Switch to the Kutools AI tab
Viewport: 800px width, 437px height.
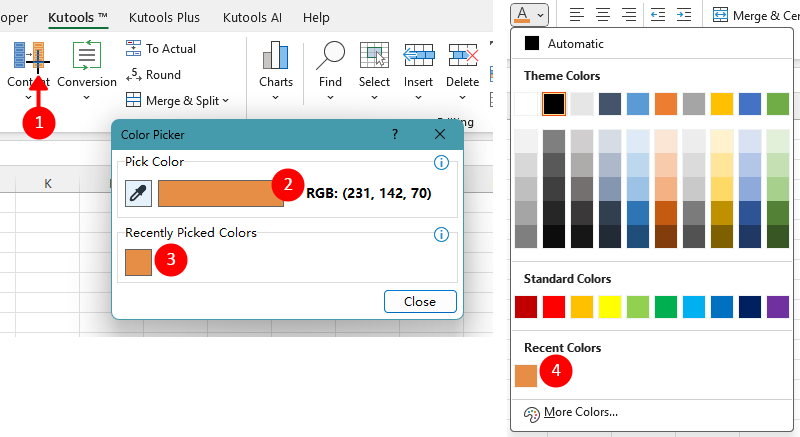click(x=252, y=17)
